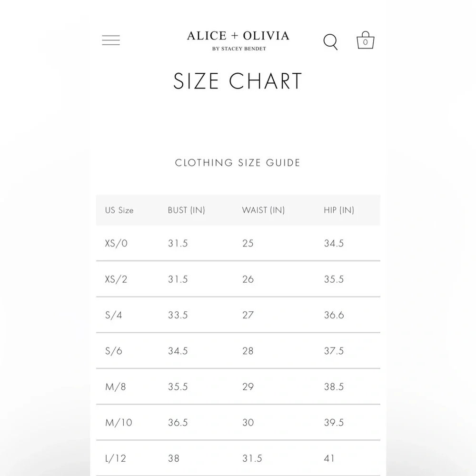
Task: Click the Waist (IN) column header
Action: coord(263,210)
